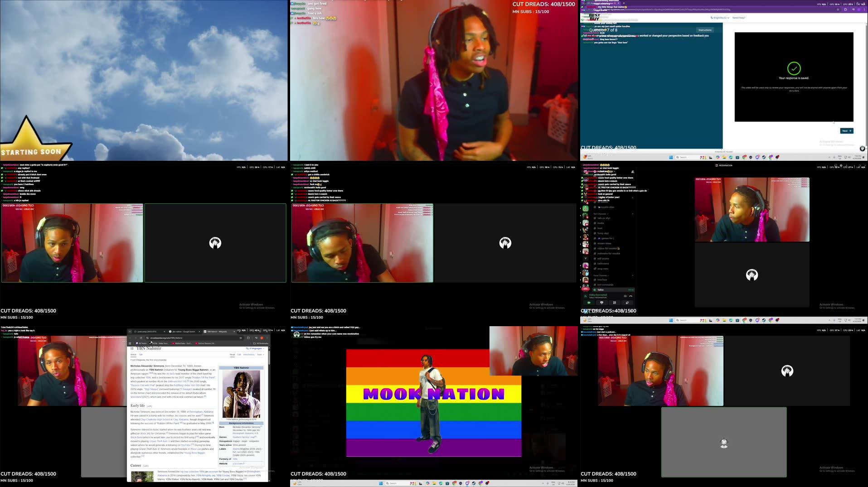Select the Talkie voice channel
Screen dimensions: 868x487
pos(601,289)
